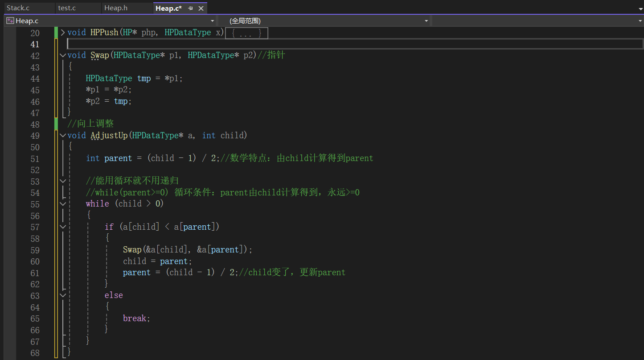Viewport: 644px width, 360px height.
Task: Switch to the Stack.c tab
Action: coord(18,8)
